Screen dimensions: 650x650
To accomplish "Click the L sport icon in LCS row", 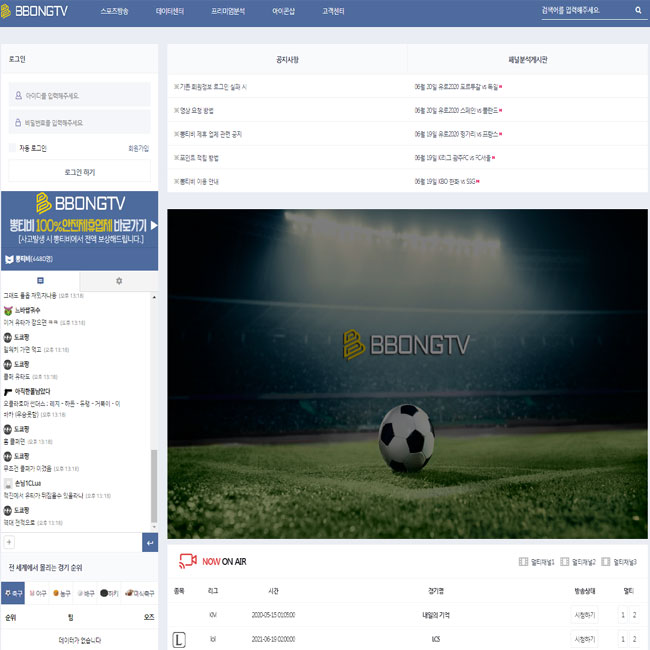I will (179, 640).
